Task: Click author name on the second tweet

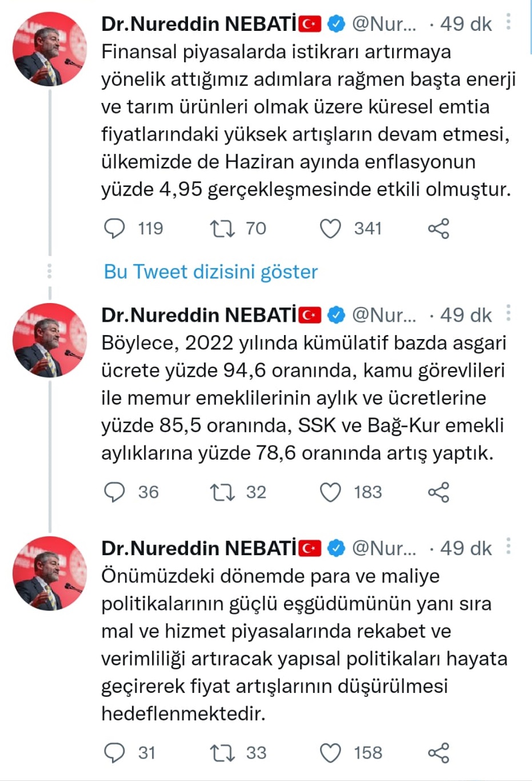Action: point(199,315)
